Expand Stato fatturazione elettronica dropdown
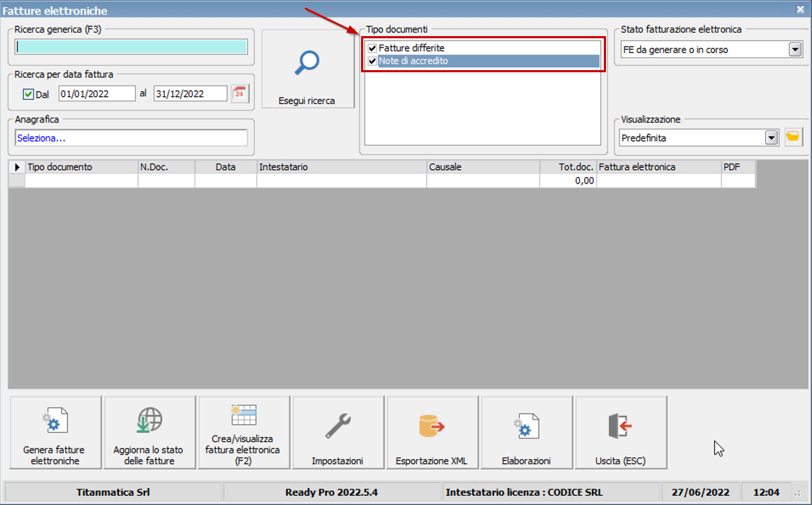Screen dimensions: 812x505 tap(795, 50)
